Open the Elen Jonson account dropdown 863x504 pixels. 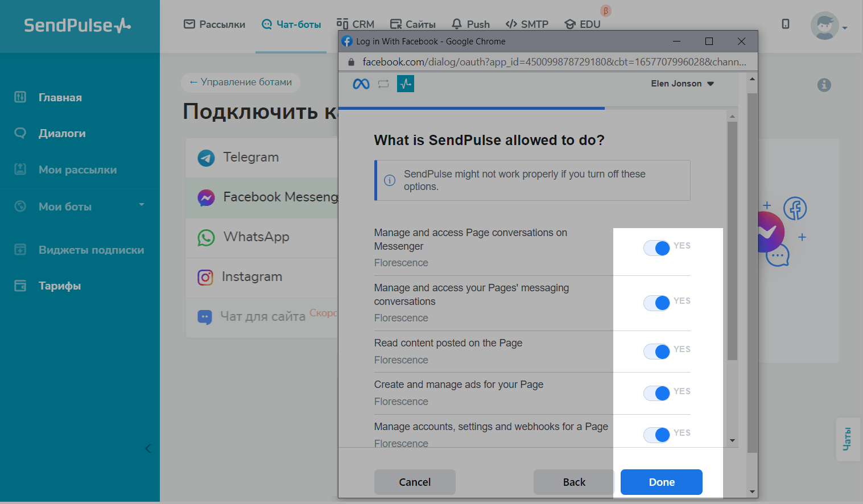pos(682,84)
